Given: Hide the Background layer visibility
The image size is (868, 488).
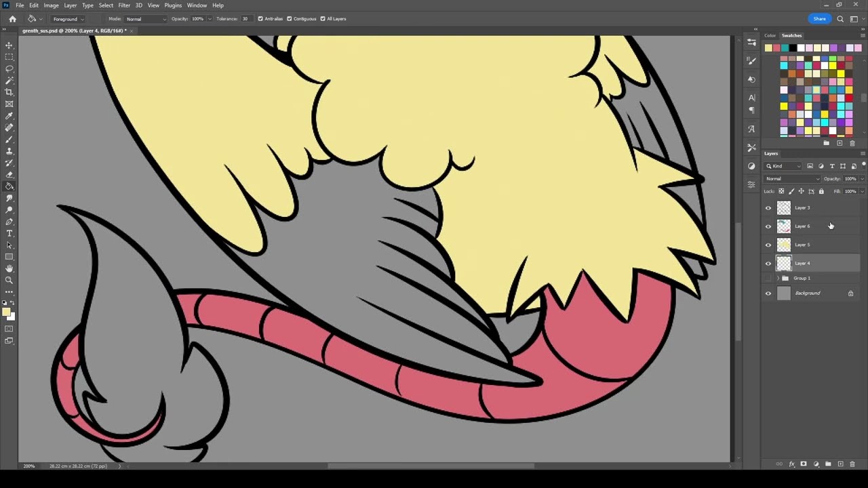Looking at the screenshot, I should click(768, 293).
